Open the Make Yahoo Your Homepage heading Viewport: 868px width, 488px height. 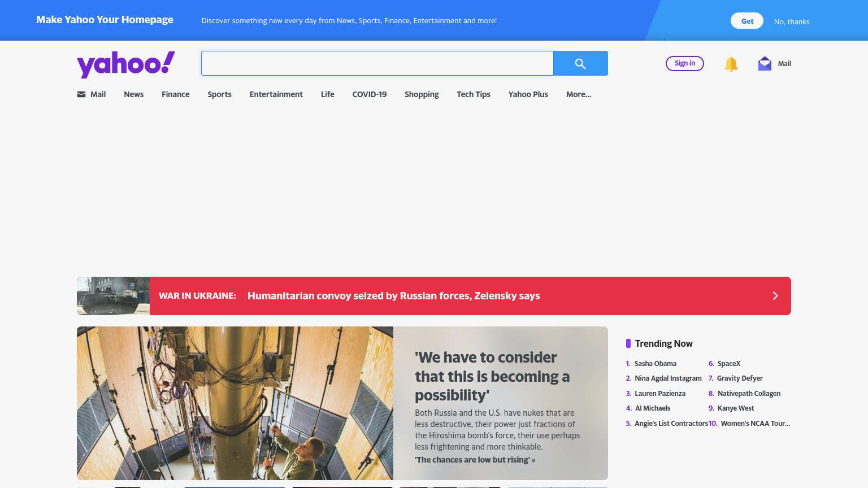[x=105, y=20]
